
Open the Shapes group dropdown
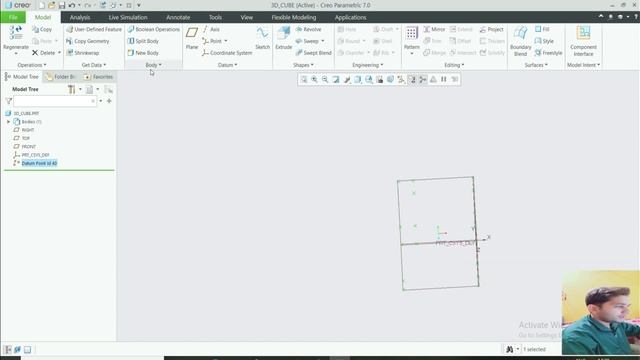click(x=303, y=65)
